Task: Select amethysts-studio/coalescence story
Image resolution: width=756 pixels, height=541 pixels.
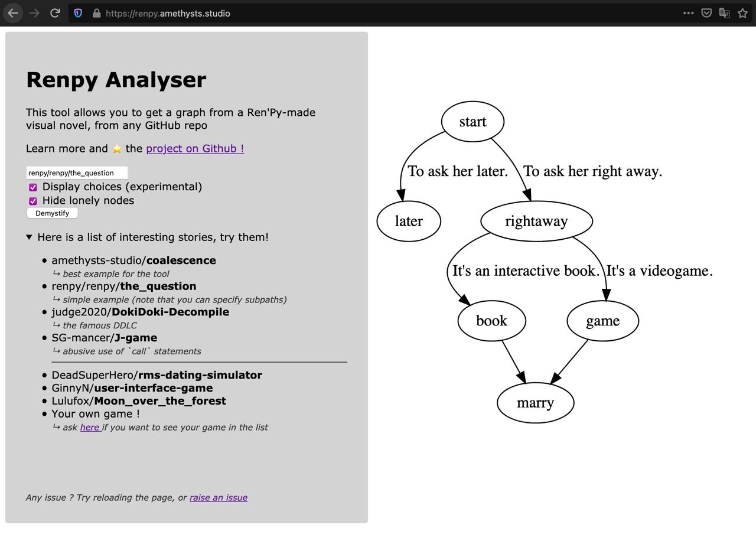Action: [x=133, y=260]
